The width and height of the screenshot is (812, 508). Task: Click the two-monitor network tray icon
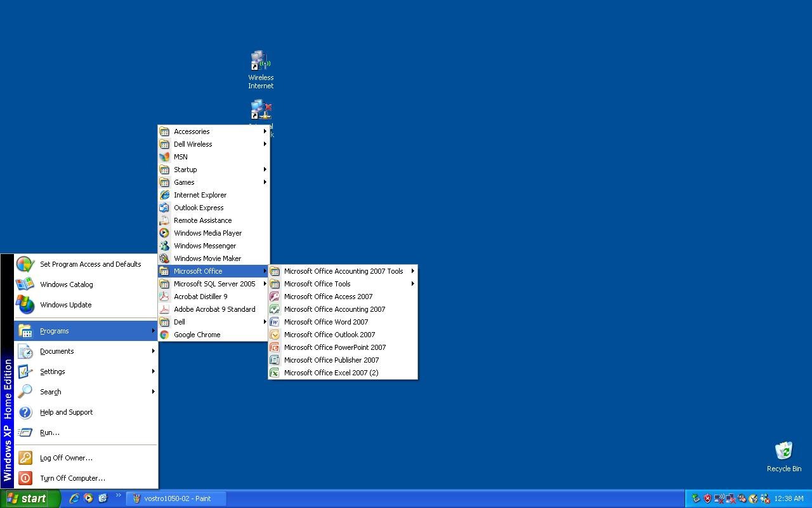point(730,498)
